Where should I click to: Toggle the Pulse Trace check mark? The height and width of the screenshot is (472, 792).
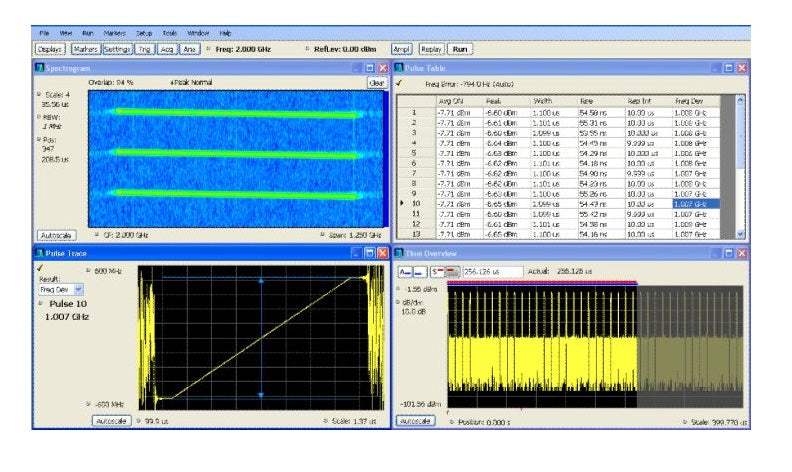39,268
